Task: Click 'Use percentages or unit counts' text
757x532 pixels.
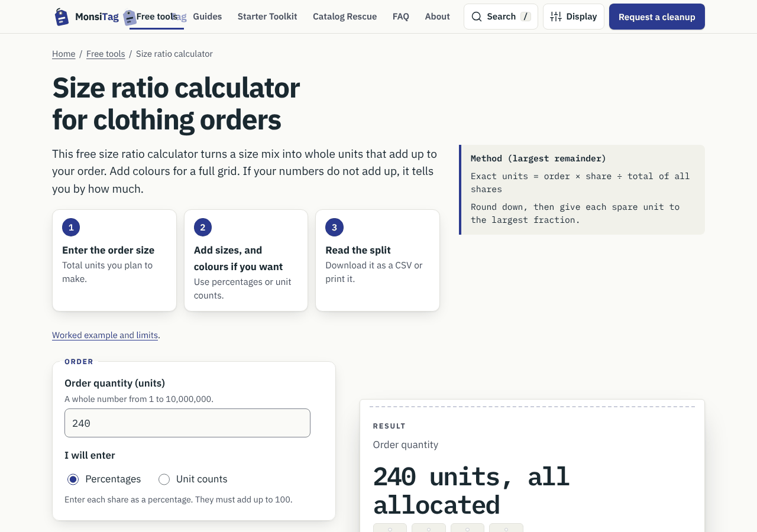Action: point(242,288)
